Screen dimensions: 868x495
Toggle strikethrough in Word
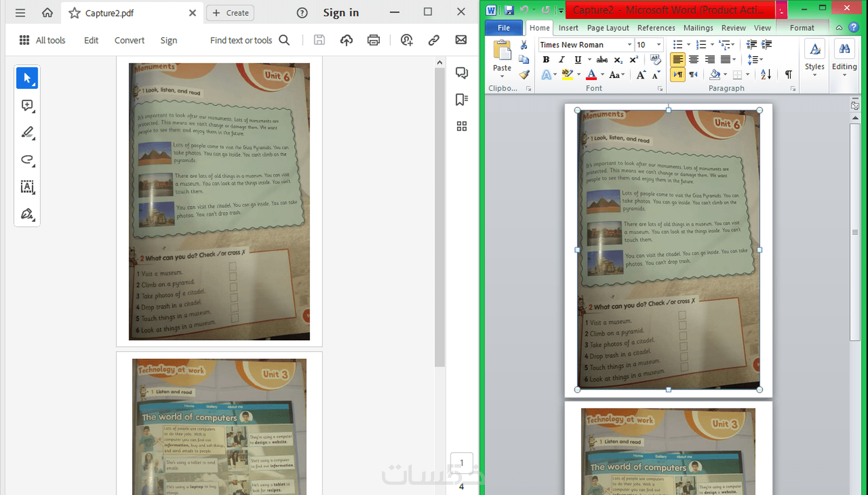[x=602, y=60]
